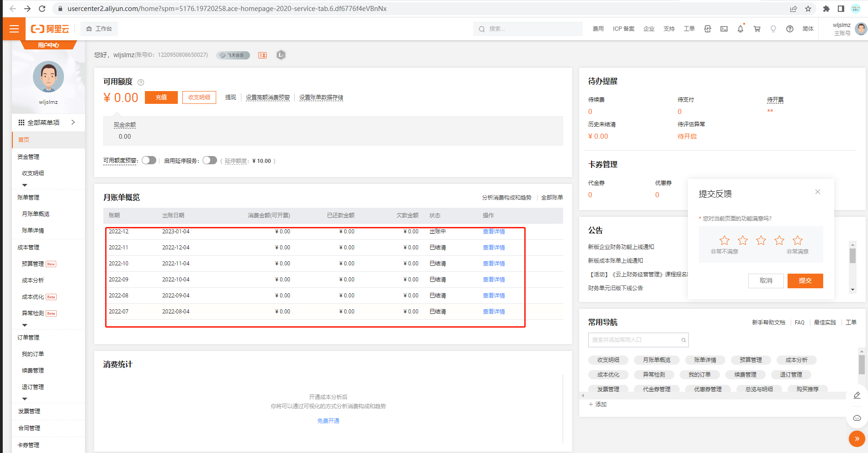Click the header icon next to 工单

(x=708, y=29)
